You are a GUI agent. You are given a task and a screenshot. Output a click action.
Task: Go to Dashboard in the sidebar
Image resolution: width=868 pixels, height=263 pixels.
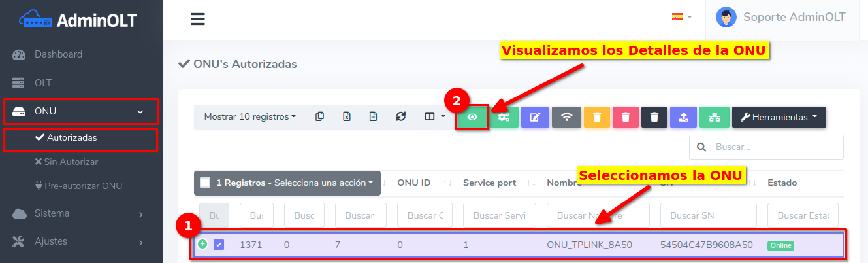pyautogui.click(x=58, y=54)
